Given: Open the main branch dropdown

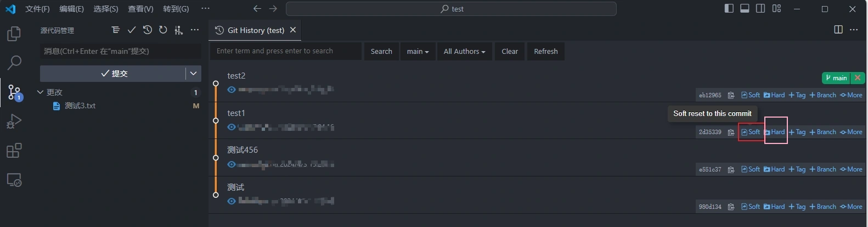Looking at the screenshot, I should [418, 51].
